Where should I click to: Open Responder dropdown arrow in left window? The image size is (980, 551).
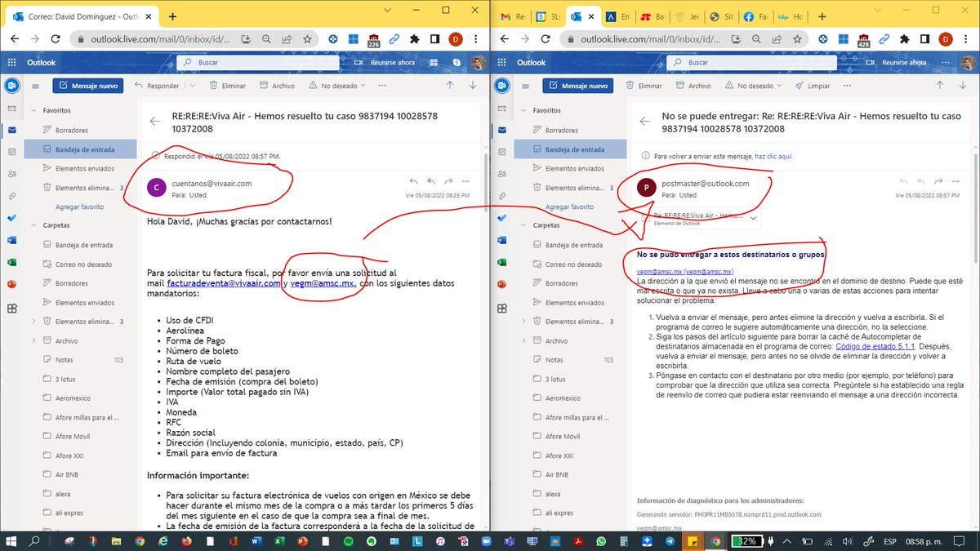(192, 86)
